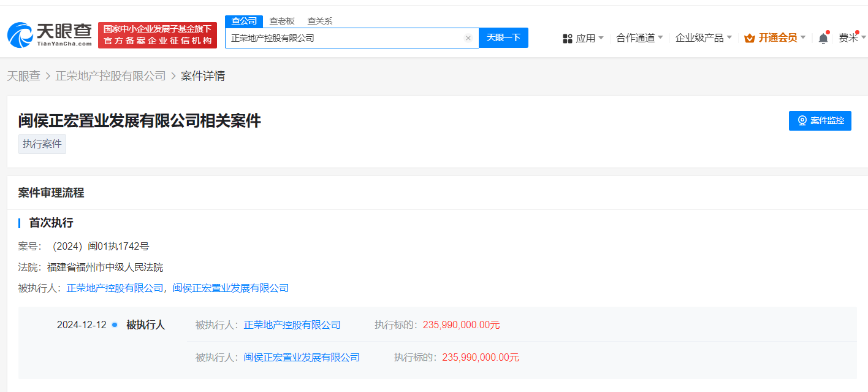Clear the search box with the × icon
The width and height of the screenshot is (868, 392).
coord(468,37)
